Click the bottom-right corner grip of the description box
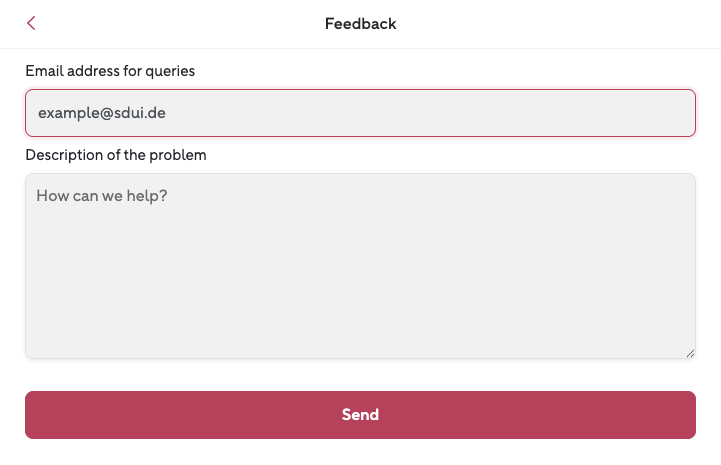 click(x=690, y=353)
